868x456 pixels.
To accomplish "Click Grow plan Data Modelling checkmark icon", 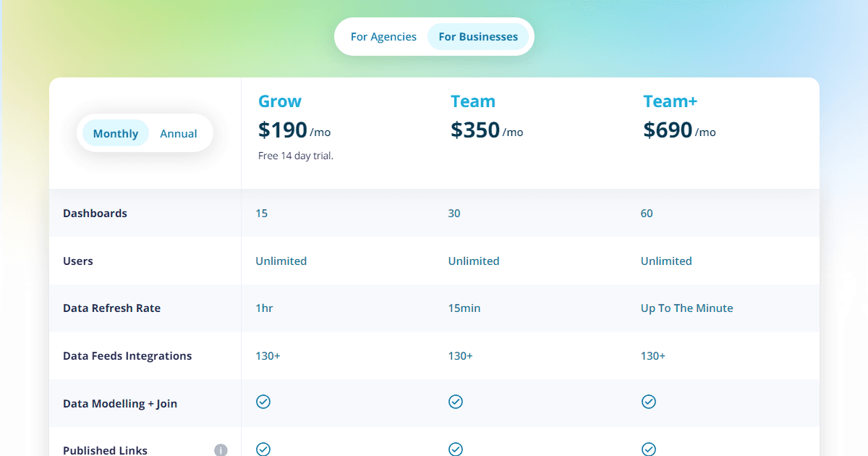I will click(263, 402).
